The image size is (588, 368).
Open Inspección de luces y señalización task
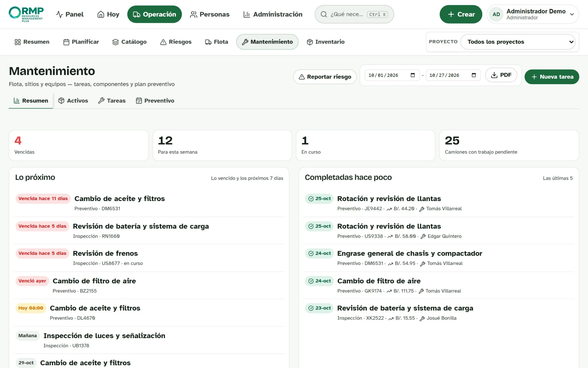(149, 340)
